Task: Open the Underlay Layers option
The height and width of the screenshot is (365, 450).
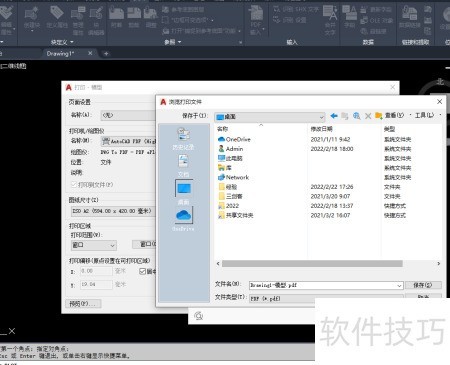Action: 183,10
